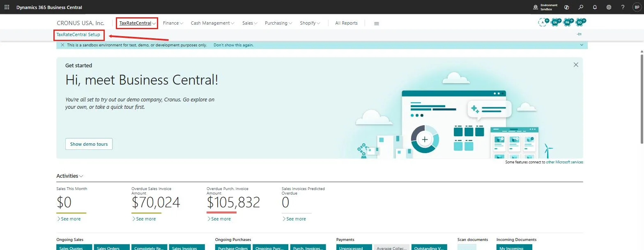Open TaxRateCentral Setup
The image size is (644, 250).
[x=78, y=35]
